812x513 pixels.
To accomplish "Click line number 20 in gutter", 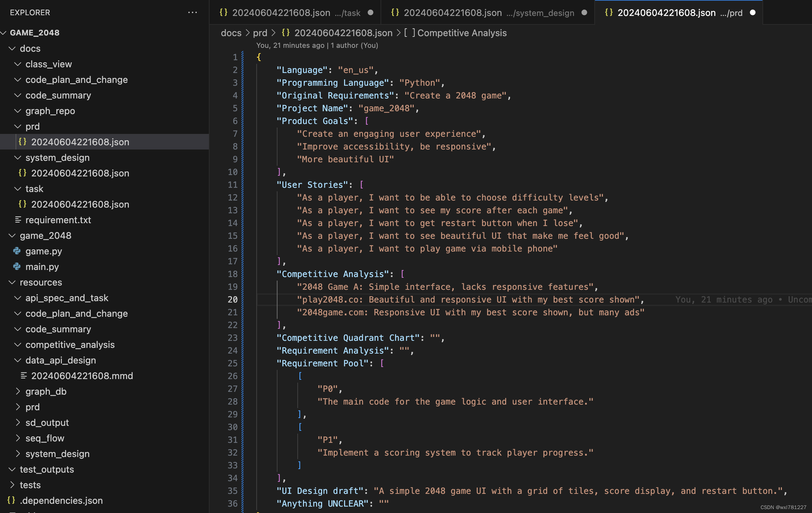I will 232,300.
